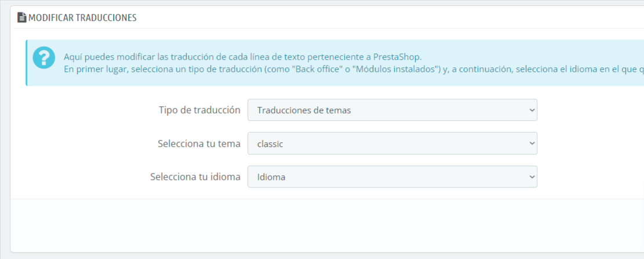
Task: Click the info line starting 'En primer lugar'
Action: pyautogui.click(x=354, y=69)
